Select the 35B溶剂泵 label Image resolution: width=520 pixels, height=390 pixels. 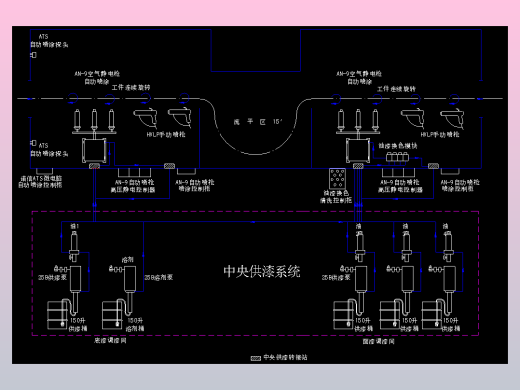[x=159, y=277]
